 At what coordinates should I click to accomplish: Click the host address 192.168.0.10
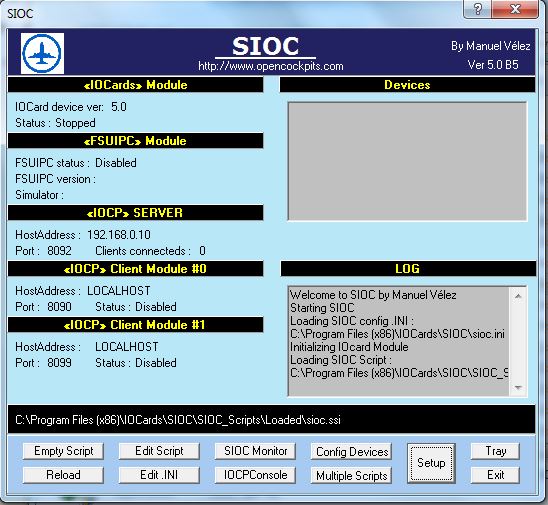[x=119, y=235]
